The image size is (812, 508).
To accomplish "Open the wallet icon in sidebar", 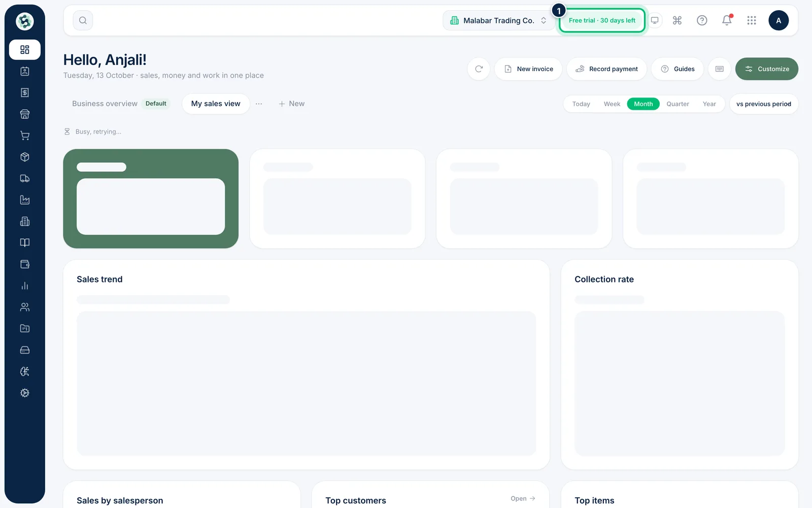I will (x=24, y=264).
